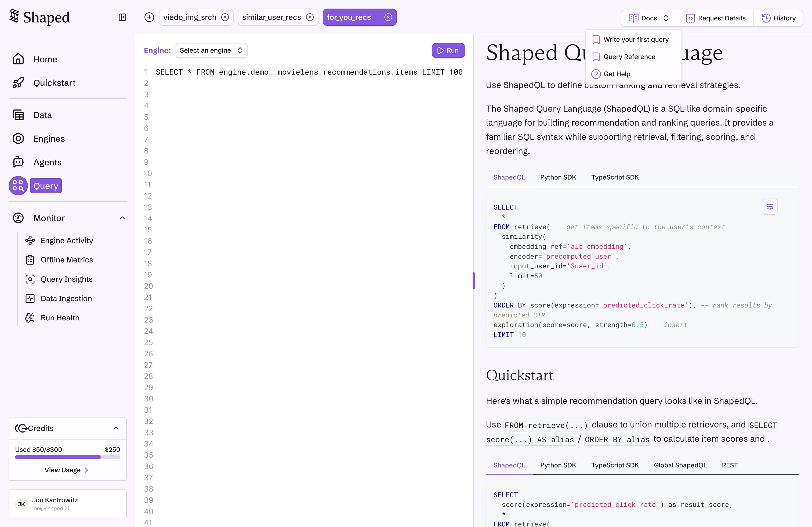
Task: Open the Select an engine dropdown
Action: (211, 50)
